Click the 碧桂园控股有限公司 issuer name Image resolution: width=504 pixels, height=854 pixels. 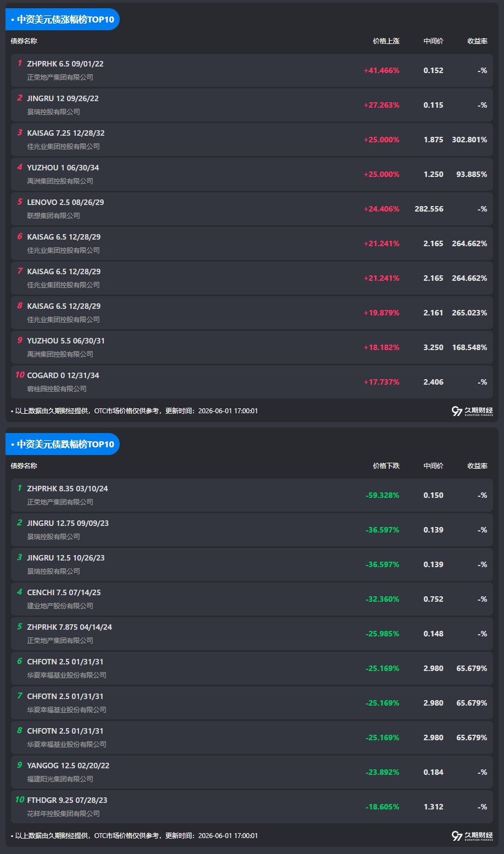[x=57, y=389]
